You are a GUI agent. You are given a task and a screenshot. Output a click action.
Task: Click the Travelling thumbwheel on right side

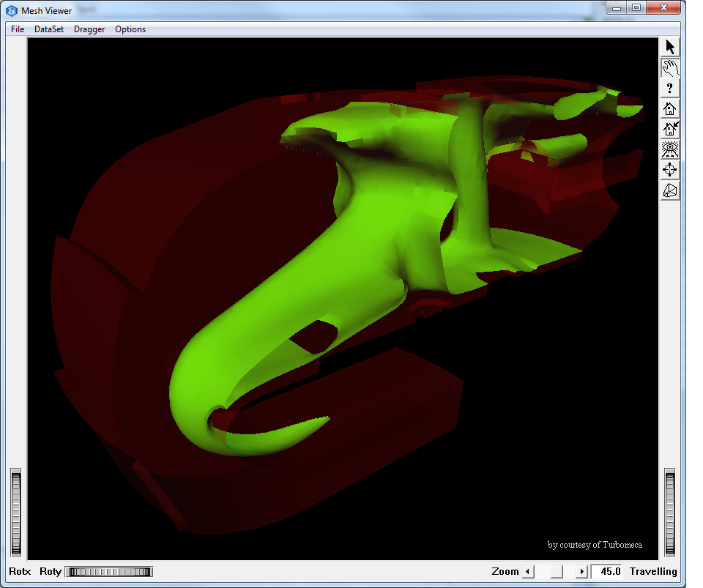coord(670,513)
